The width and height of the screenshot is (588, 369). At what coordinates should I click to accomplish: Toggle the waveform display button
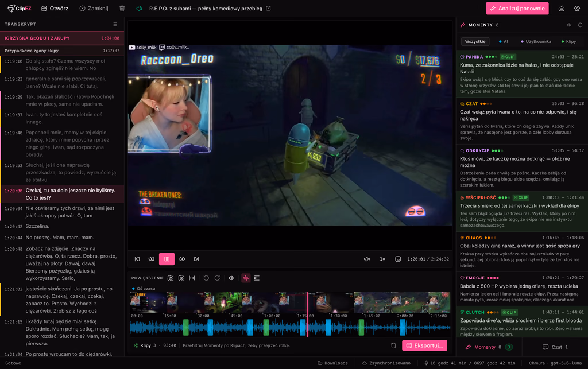[246, 278]
